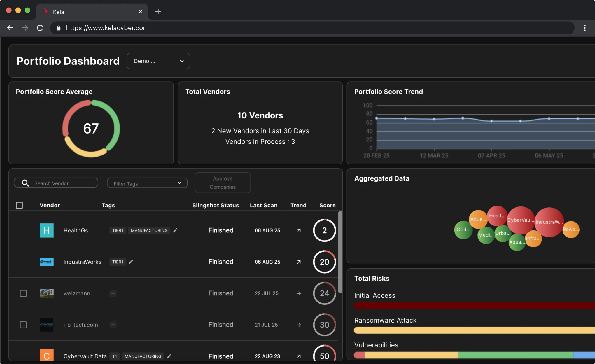
Task: Click the padlock site info icon
Action: pyautogui.click(x=59, y=28)
